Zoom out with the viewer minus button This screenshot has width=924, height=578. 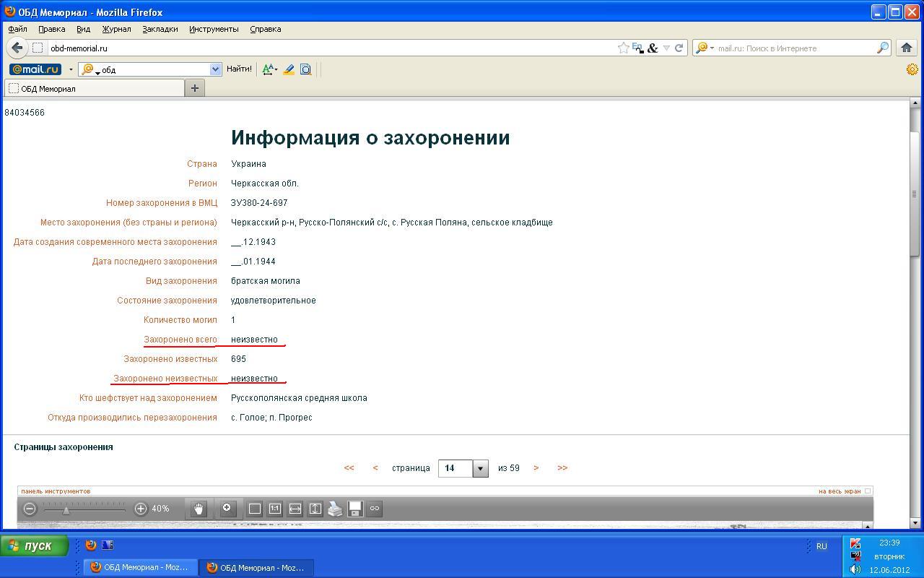pyautogui.click(x=30, y=509)
